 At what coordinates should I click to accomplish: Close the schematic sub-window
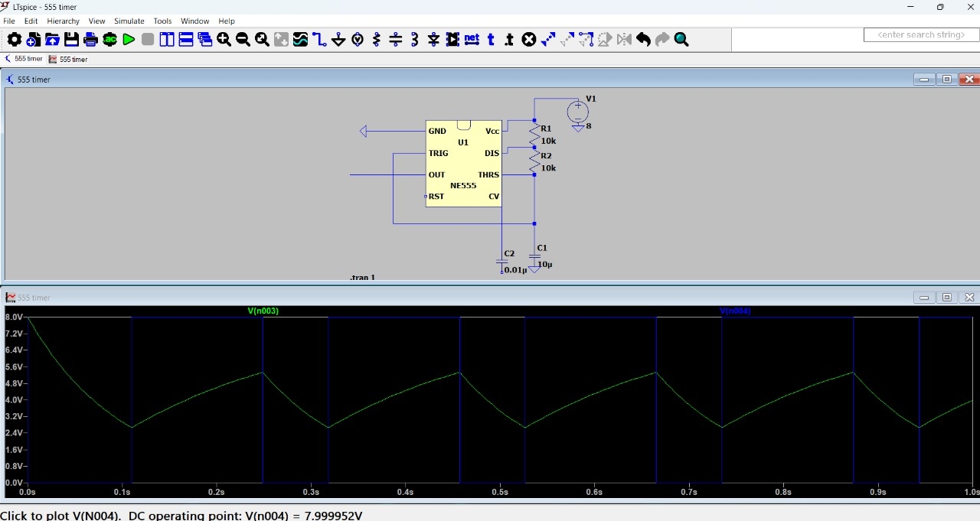point(969,80)
